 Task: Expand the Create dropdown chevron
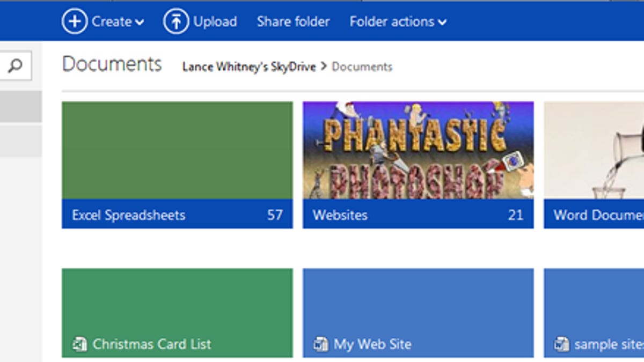pyautogui.click(x=140, y=23)
